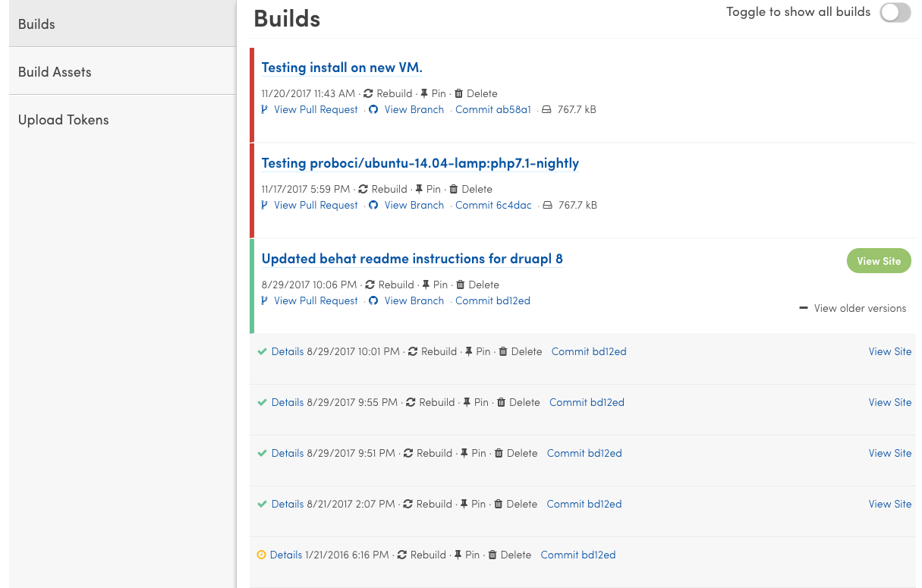
Task: Click View Site for the 8/29/2017 10:01 PM version
Action: pyautogui.click(x=889, y=351)
